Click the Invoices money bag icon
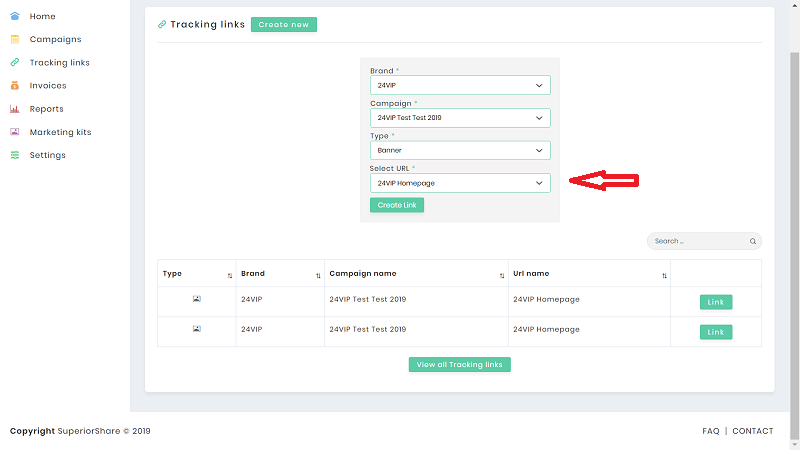The height and width of the screenshot is (450, 800). [15, 86]
